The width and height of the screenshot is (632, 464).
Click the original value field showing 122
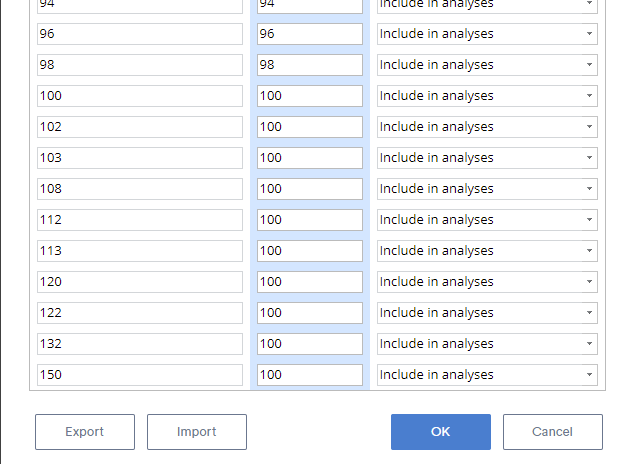pos(140,313)
